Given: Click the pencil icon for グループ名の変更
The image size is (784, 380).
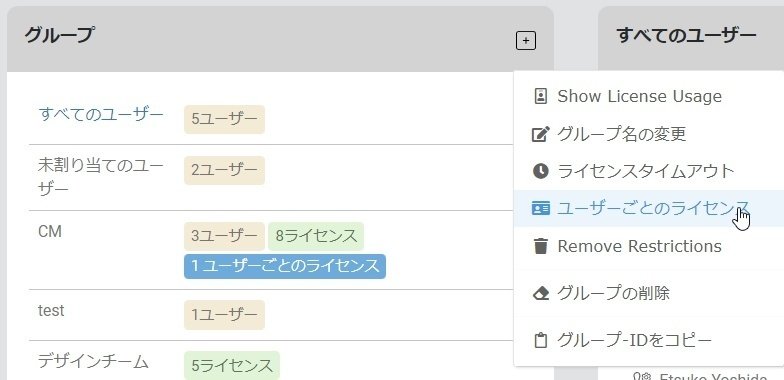Looking at the screenshot, I should [x=540, y=134].
